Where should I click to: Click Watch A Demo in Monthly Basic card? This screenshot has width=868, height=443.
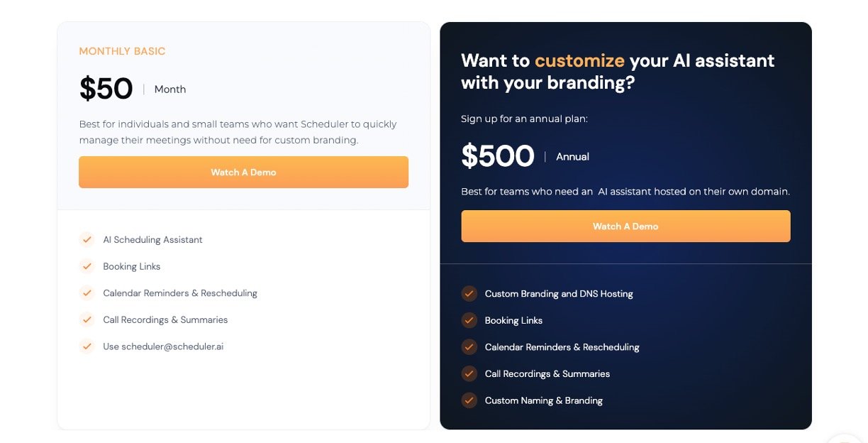click(x=243, y=173)
